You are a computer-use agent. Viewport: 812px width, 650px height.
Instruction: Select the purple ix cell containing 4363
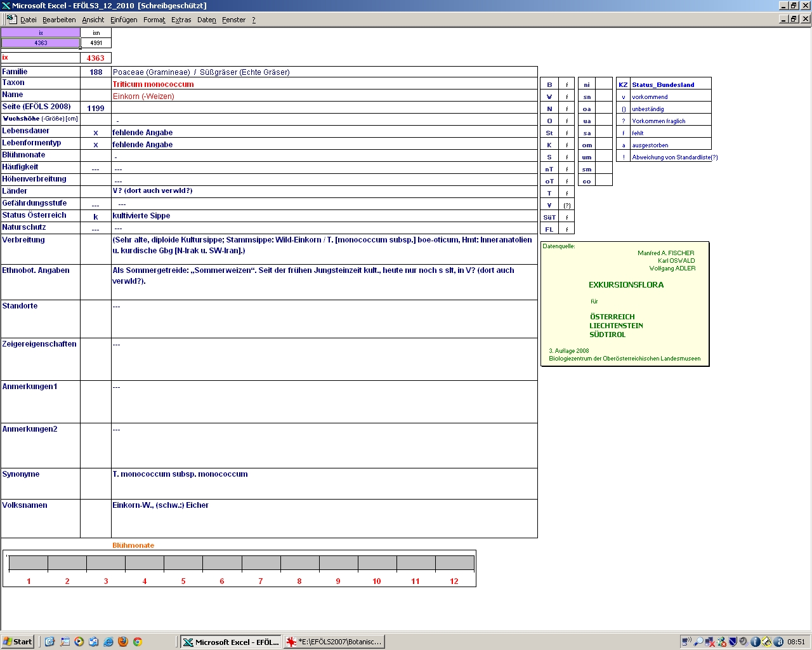(41, 43)
